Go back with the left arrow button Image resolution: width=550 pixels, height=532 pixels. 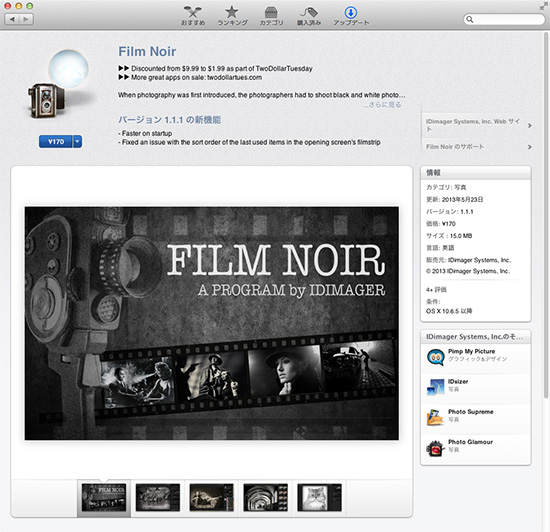coord(12,19)
